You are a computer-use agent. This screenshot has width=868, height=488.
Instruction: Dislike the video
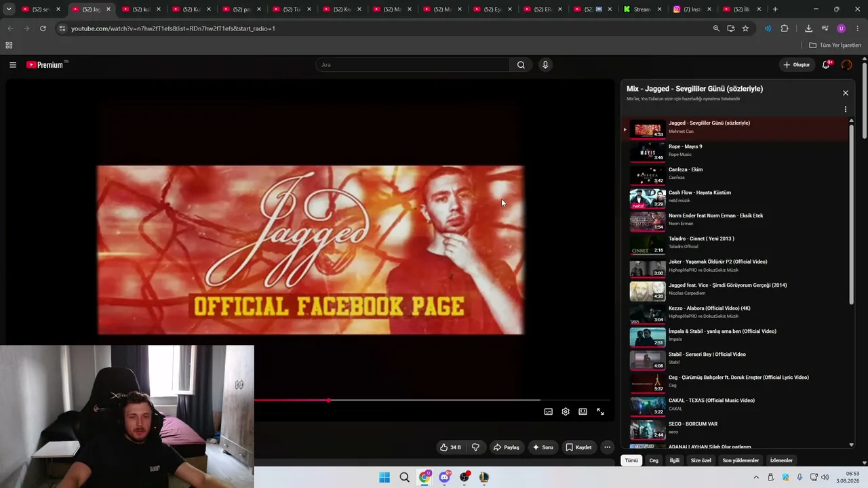pos(475,447)
